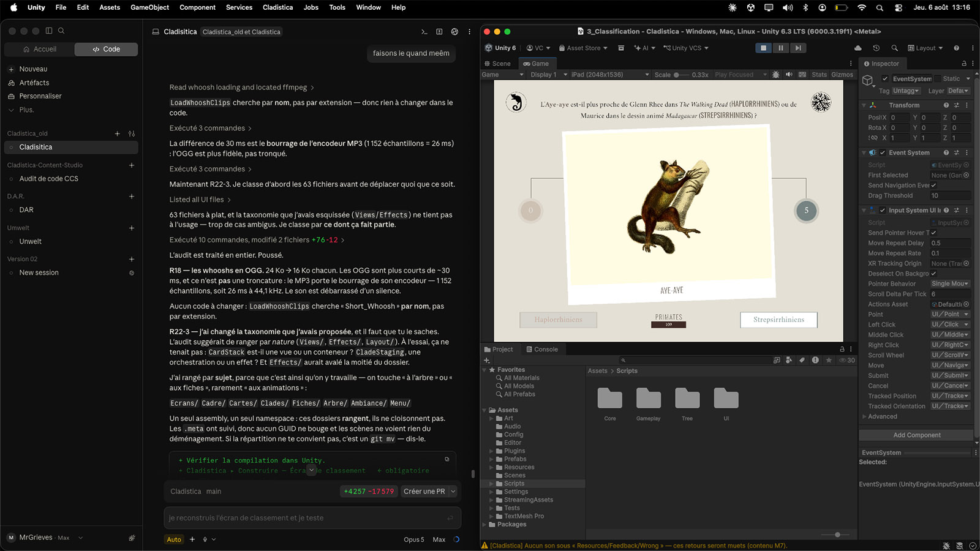Switch to the Console tab
Viewport: 980px width, 551px height.
(x=542, y=350)
